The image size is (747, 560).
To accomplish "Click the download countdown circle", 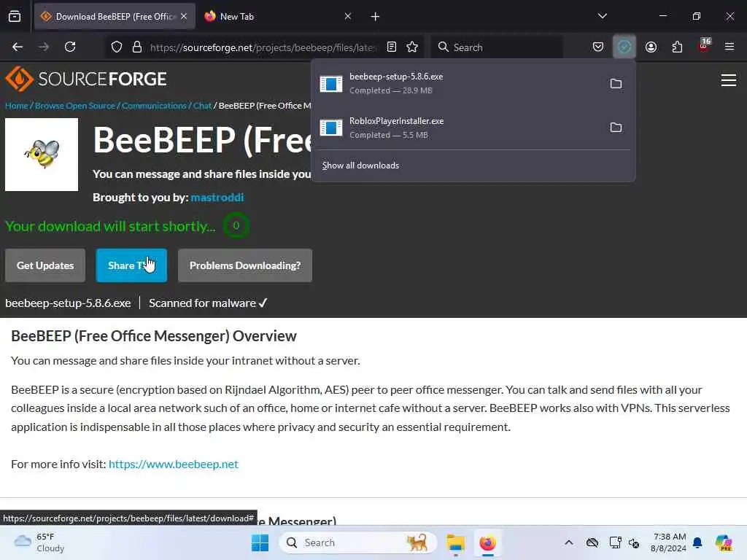I will (236, 226).
